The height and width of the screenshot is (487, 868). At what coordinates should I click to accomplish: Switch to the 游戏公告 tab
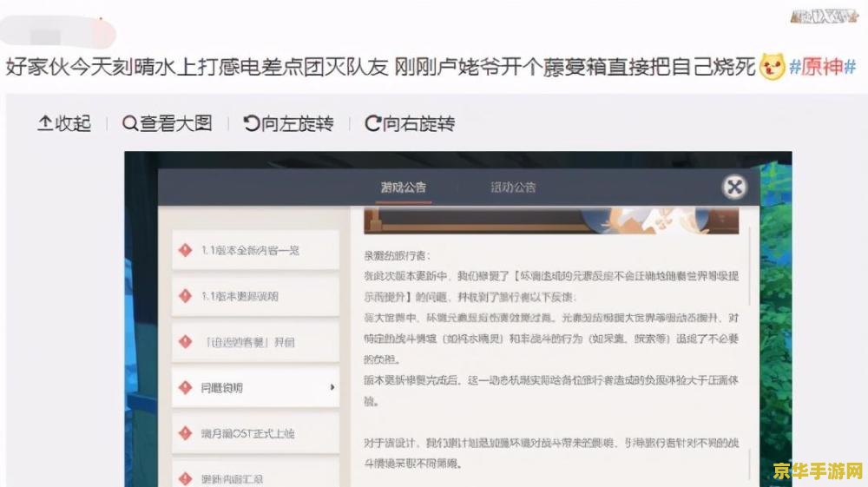[404, 188]
